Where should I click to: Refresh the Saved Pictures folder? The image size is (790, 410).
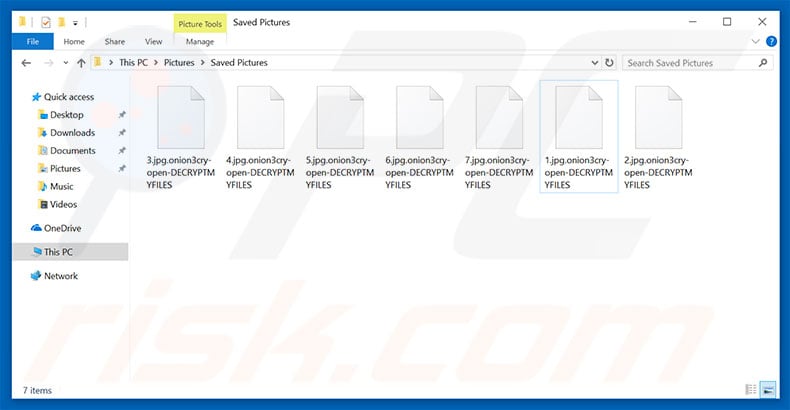click(609, 63)
